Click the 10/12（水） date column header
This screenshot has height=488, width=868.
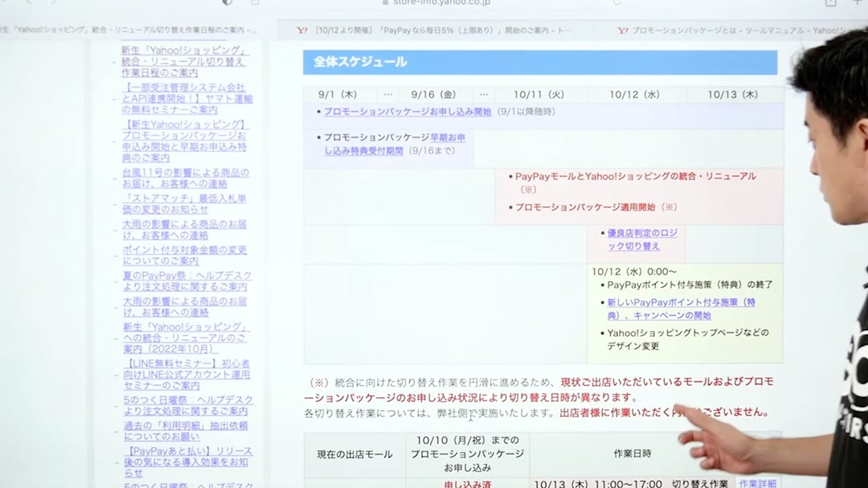click(x=635, y=95)
